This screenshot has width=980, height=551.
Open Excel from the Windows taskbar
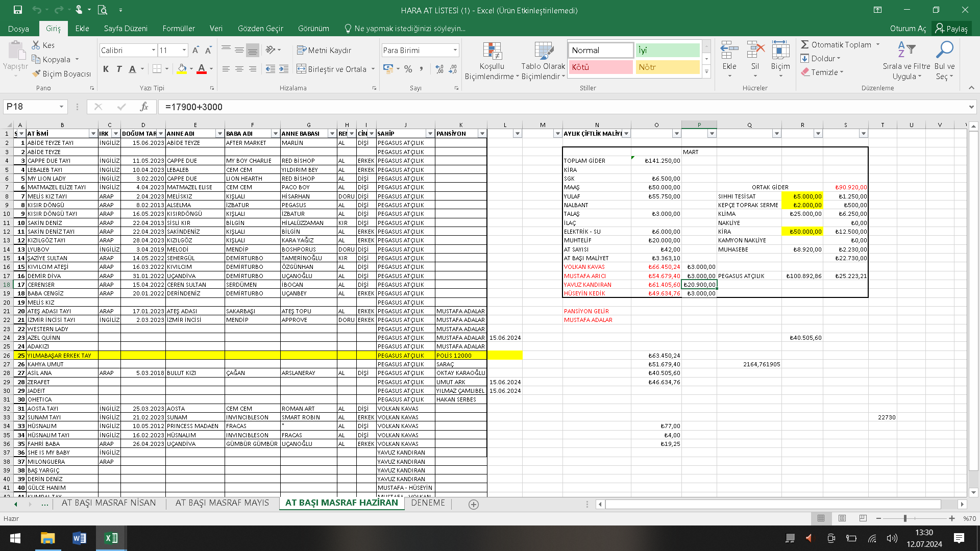(111, 538)
